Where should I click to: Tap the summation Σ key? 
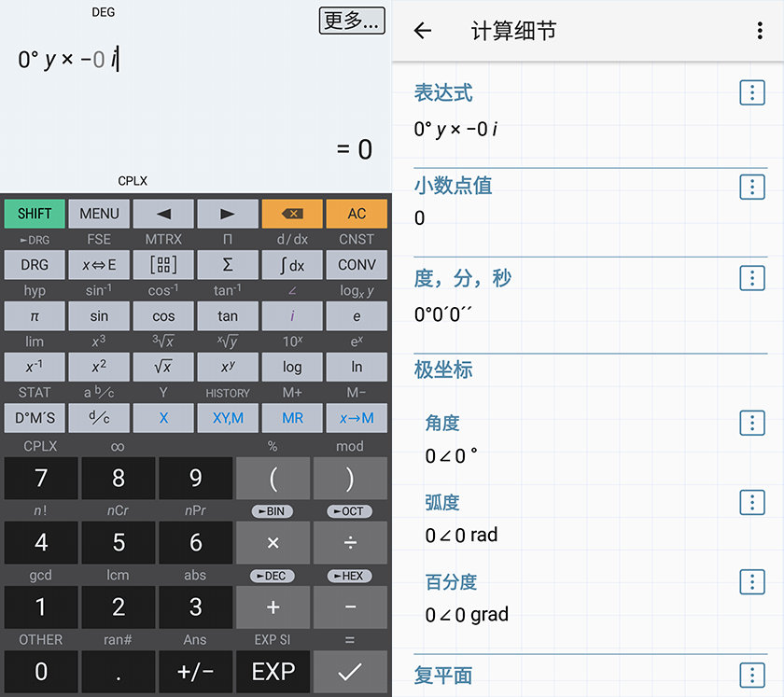click(x=228, y=264)
